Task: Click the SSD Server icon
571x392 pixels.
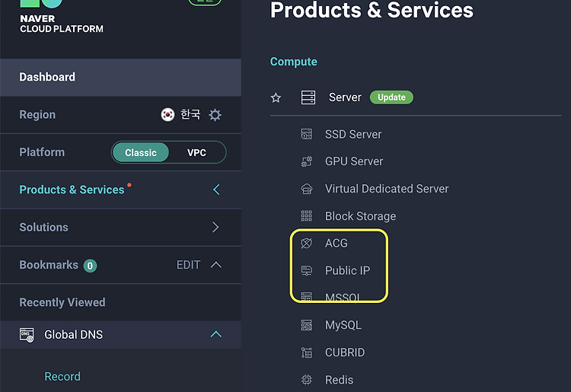Action: (306, 134)
